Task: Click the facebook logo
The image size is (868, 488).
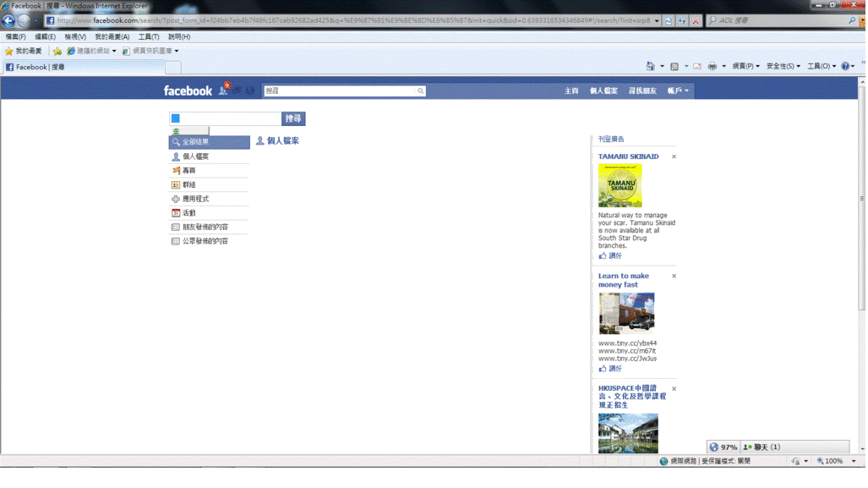Action: [188, 90]
